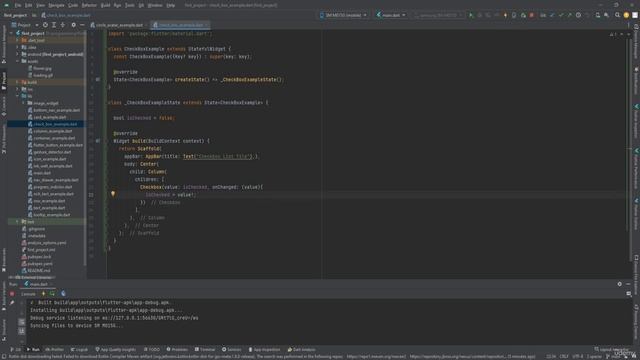Click the Project vertical tab on left edge
Screen dimensions: 640x360
4,81
